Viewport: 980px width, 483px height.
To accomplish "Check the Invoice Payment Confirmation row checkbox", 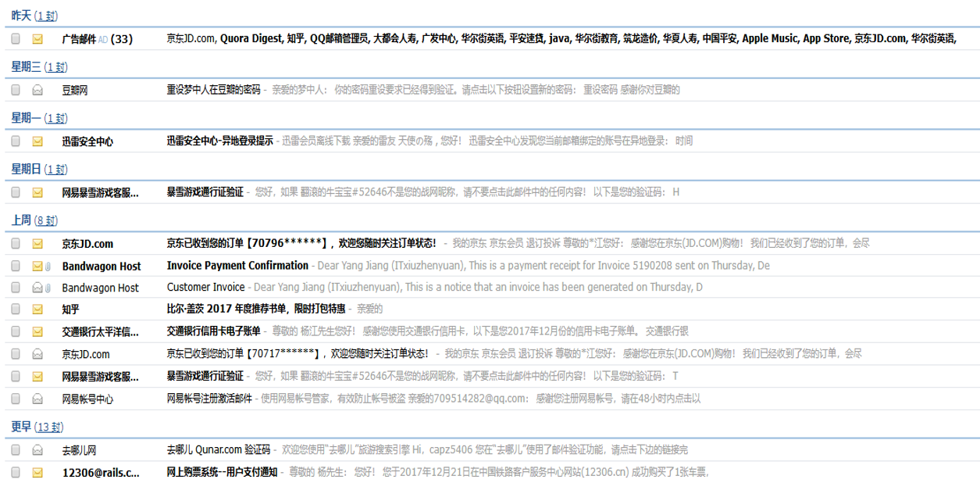I will (16, 266).
